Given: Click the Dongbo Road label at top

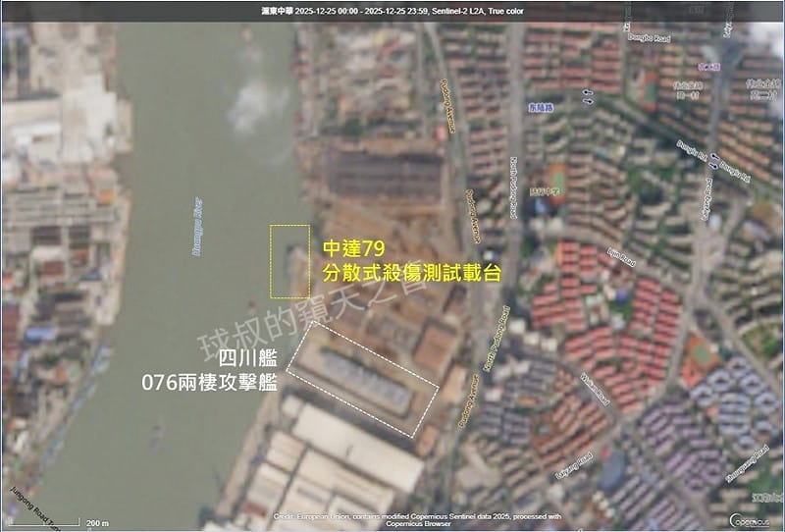Looking at the screenshot, I should (648, 39).
